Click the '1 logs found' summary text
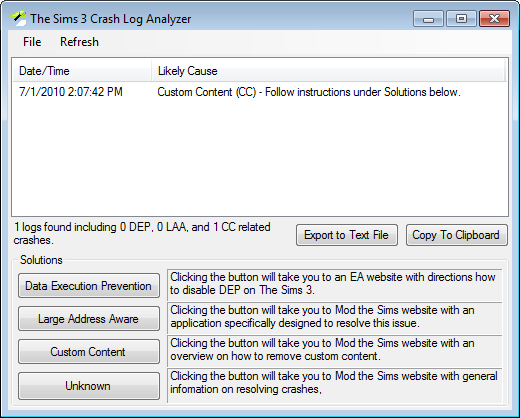The height and width of the screenshot is (418, 520). coord(142,233)
